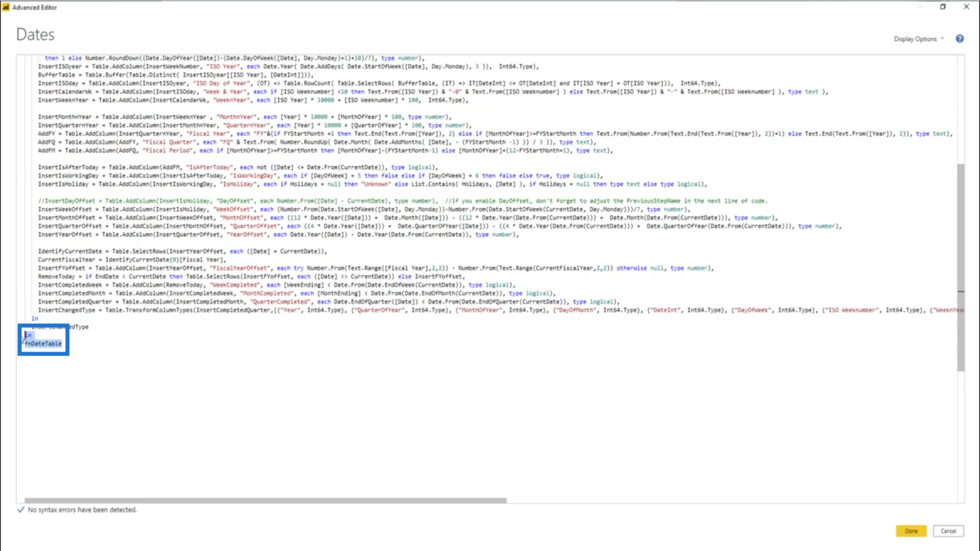Click 'InsertQuarterOffset' at the line start

click(x=70, y=226)
